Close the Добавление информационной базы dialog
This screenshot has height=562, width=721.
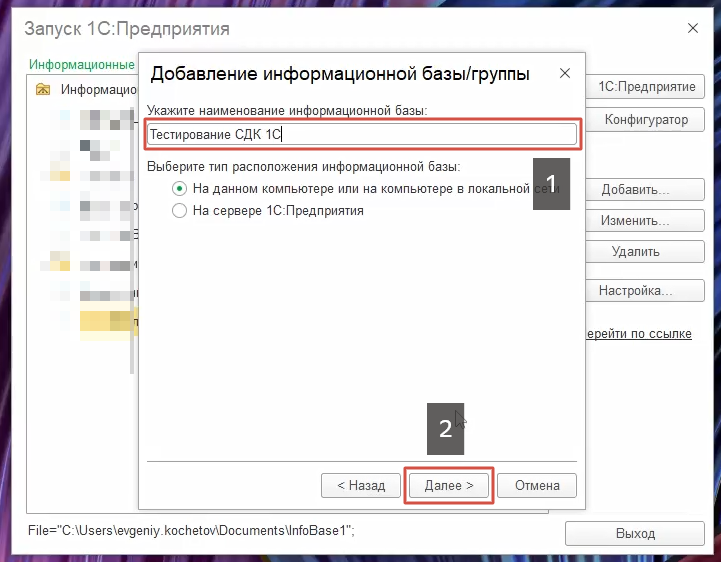(565, 74)
